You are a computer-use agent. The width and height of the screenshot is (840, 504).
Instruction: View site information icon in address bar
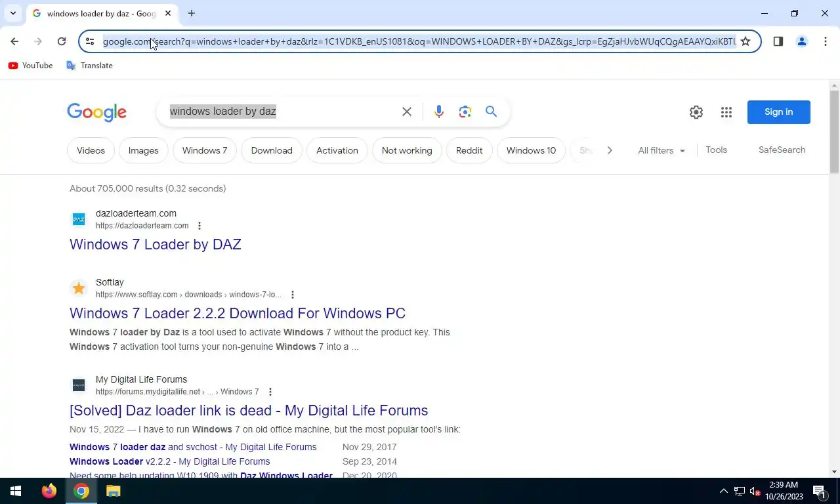click(x=90, y=41)
